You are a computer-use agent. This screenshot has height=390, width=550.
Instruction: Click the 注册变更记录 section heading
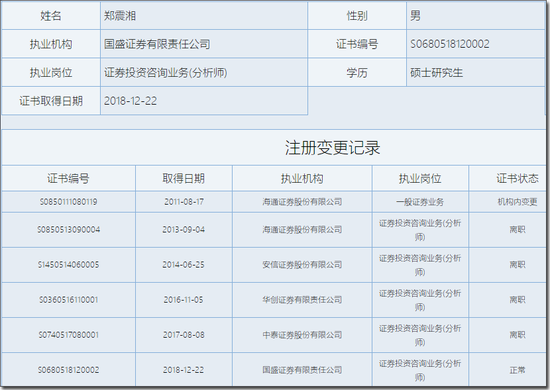[x=332, y=148]
